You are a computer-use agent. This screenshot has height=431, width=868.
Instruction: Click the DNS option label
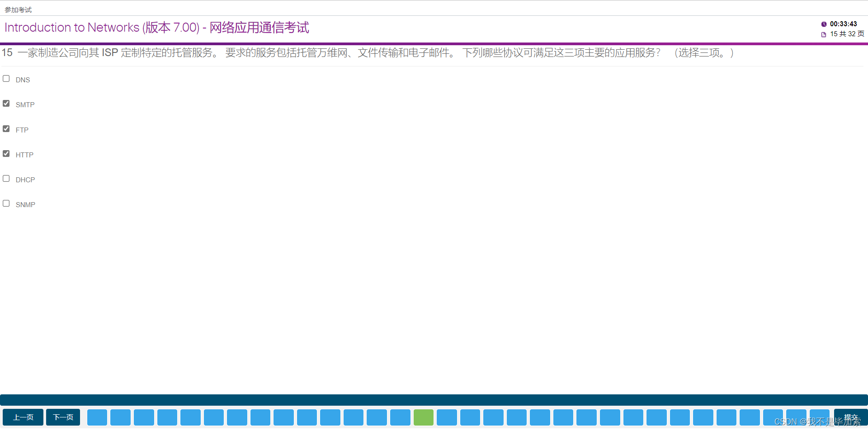23,80
